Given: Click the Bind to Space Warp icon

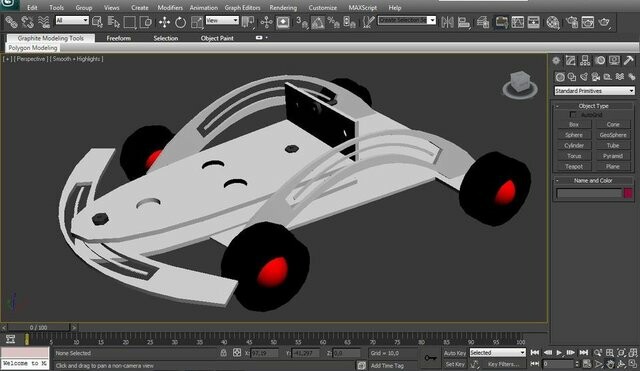Looking at the screenshot, I should tap(44, 22).
